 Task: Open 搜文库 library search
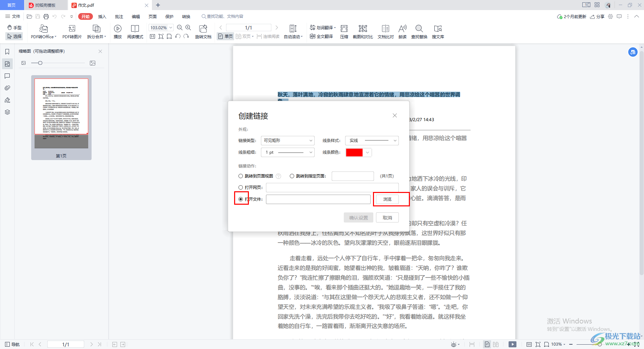438,32
